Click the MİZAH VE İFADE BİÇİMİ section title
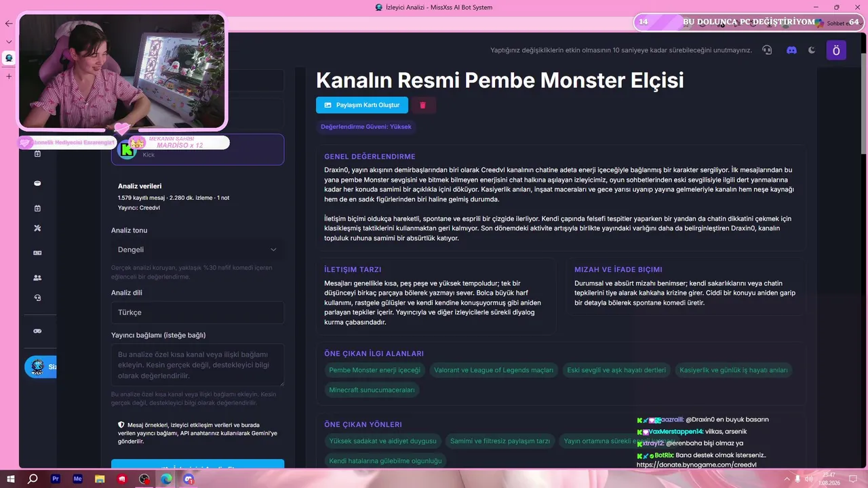Screen dimensions: 868x488 pyautogui.click(x=618, y=270)
